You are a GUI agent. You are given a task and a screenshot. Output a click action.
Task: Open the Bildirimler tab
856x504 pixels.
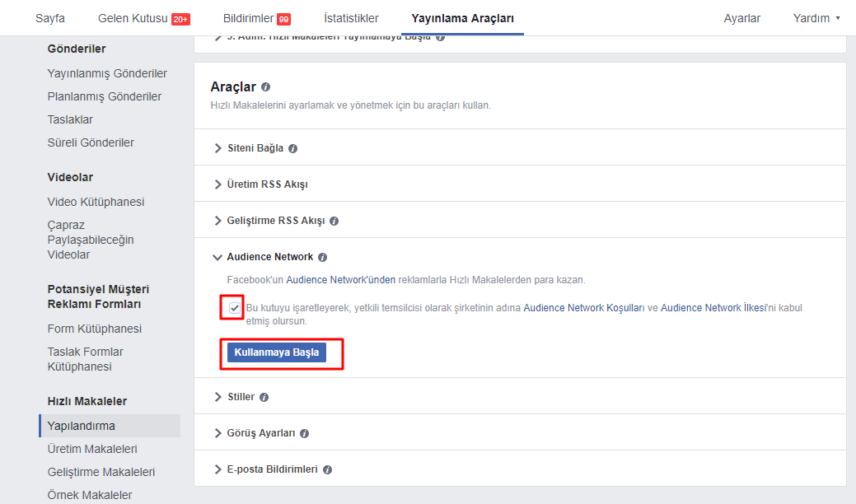coord(256,18)
